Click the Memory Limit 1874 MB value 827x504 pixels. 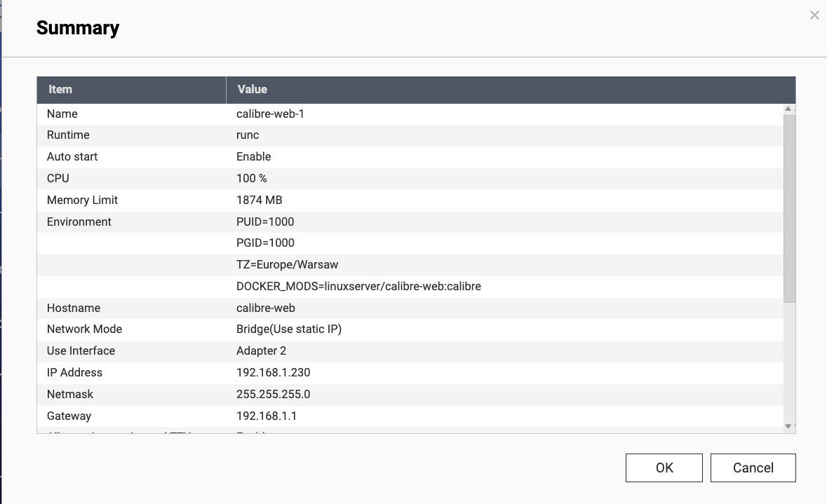pyautogui.click(x=259, y=200)
